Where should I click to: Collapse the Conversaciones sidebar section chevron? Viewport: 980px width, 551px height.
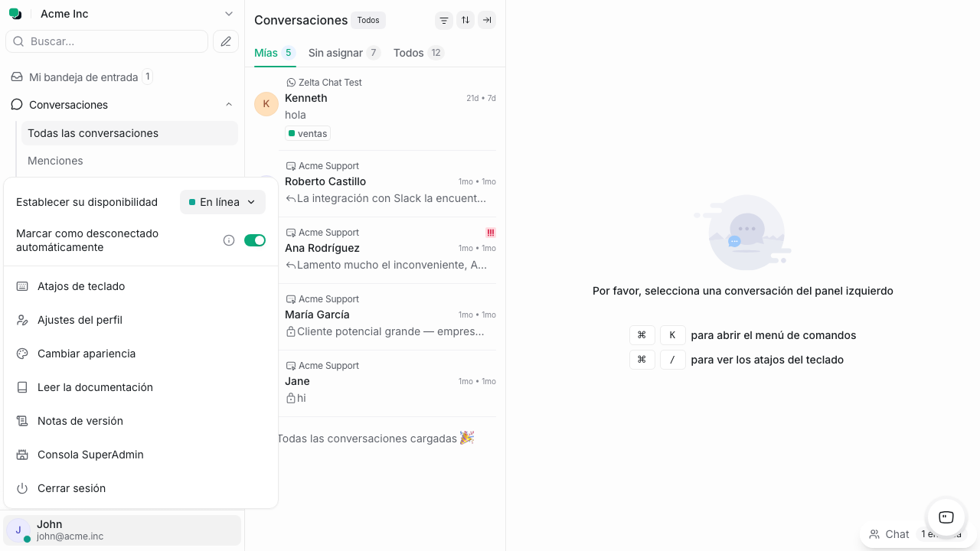pyautogui.click(x=229, y=104)
